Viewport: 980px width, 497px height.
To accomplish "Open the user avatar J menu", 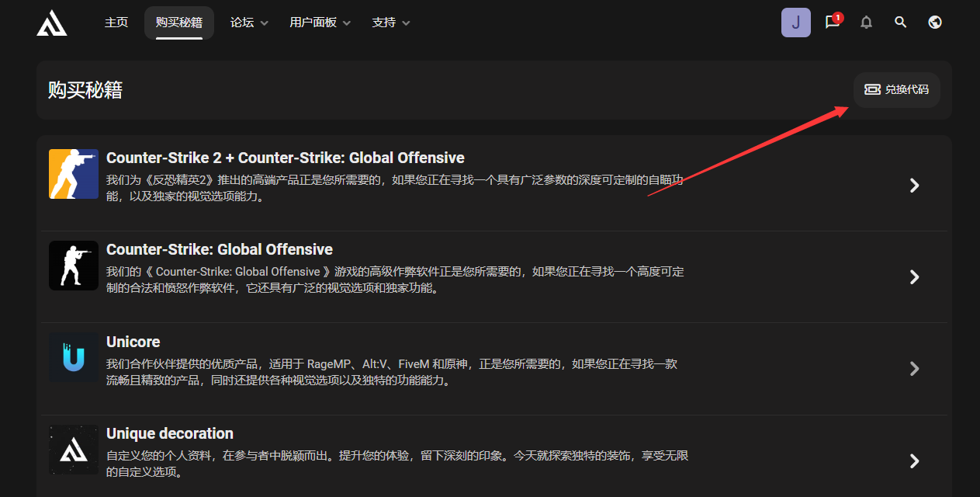I will [x=795, y=23].
